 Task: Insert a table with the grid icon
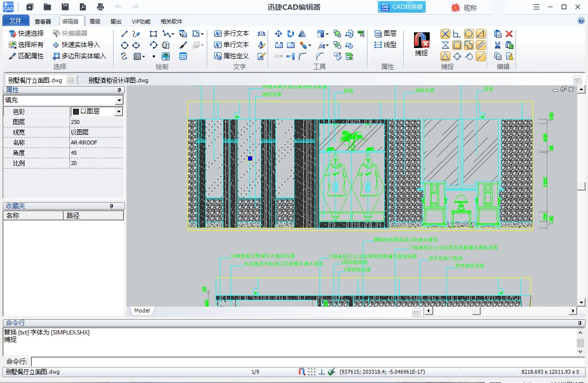tap(183, 56)
